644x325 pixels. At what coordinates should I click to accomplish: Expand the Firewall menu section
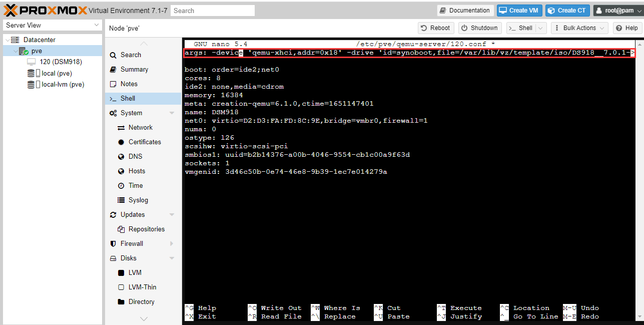172,244
